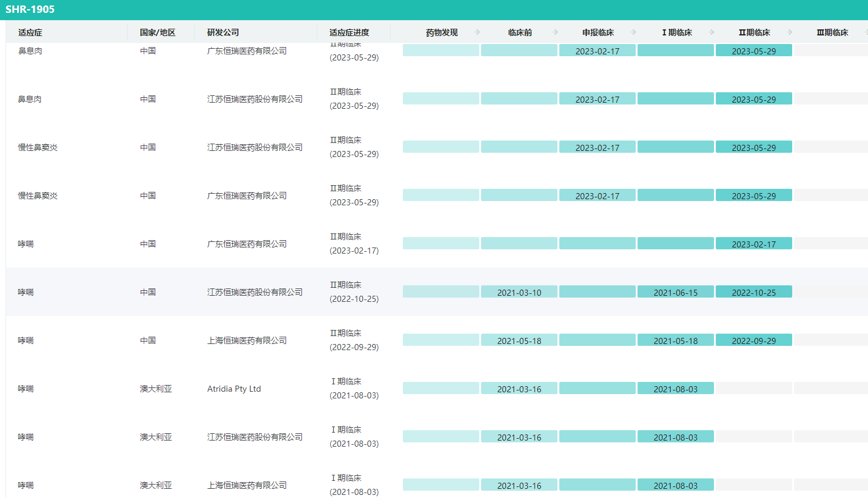
Task: Click the SHR-1905 drug title
Action: click(x=30, y=9)
